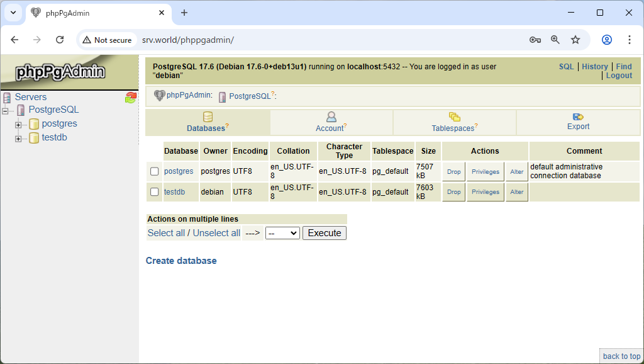This screenshot has width=644, height=364.
Task: Drop the testdb database
Action: coord(453,192)
